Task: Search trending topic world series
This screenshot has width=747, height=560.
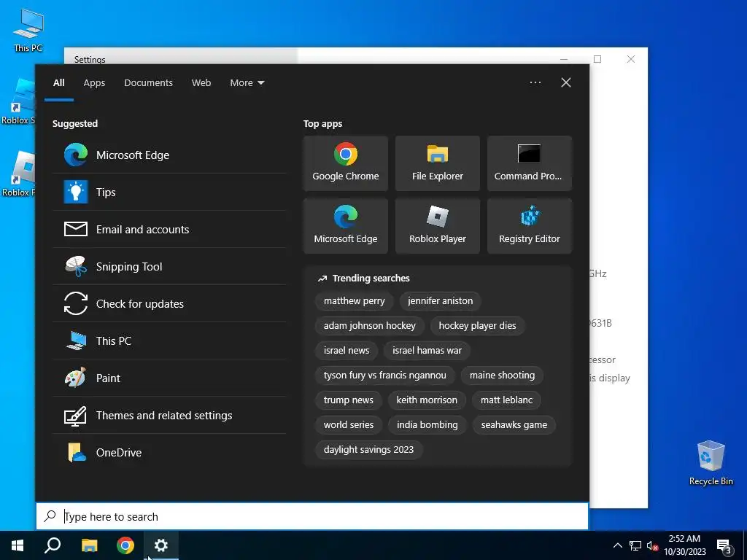Action: 348,425
